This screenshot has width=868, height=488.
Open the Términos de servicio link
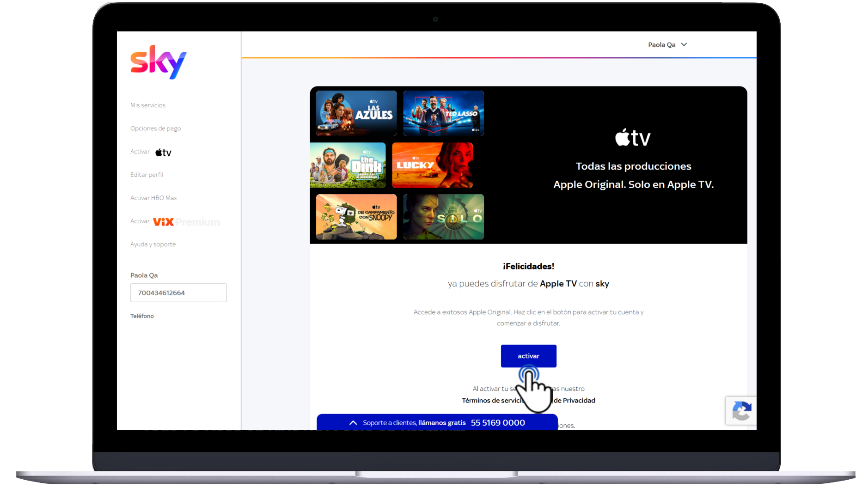pos(493,400)
